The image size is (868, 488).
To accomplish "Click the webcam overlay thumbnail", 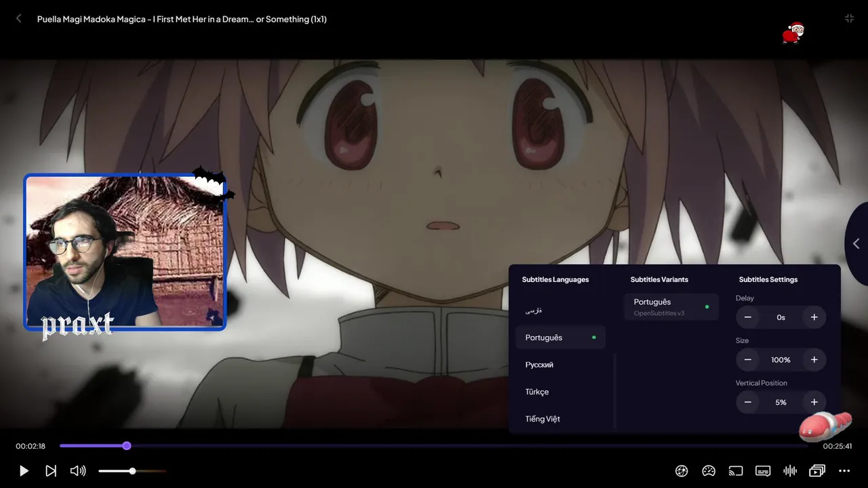I will click(x=125, y=252).
